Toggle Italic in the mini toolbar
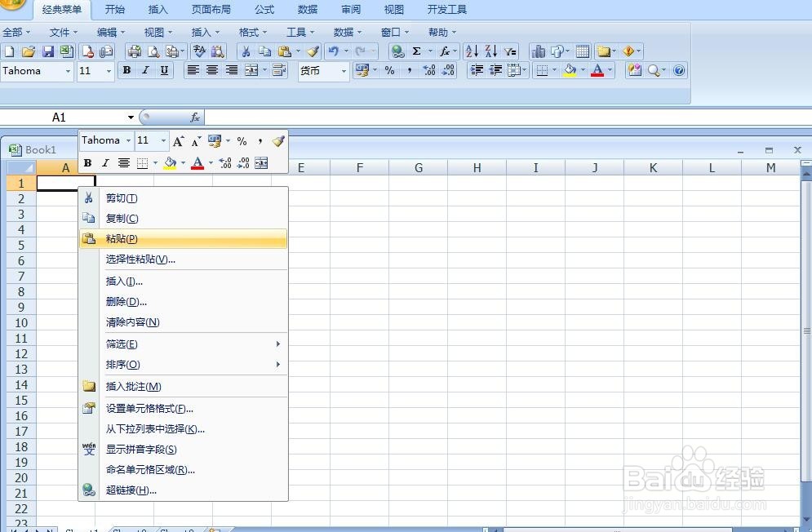Viewport: 812px width, 532px height. pos(105,163)
